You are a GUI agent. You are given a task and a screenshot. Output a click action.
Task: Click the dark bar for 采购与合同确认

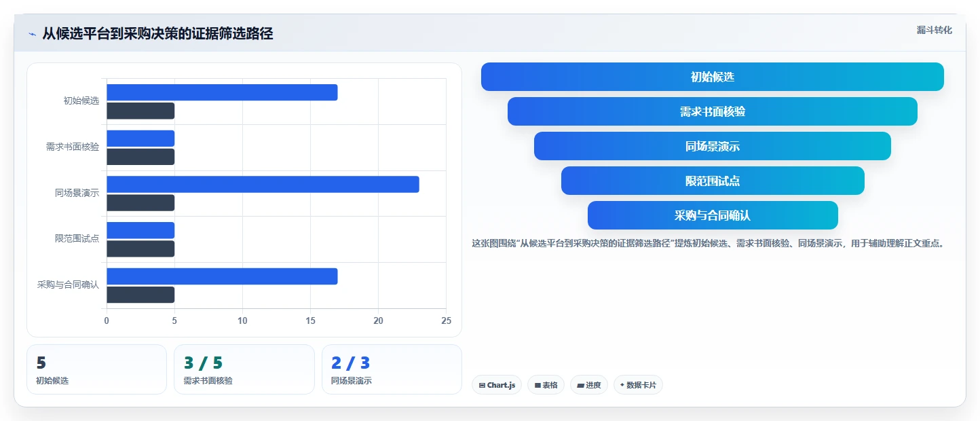pos(140,295)
